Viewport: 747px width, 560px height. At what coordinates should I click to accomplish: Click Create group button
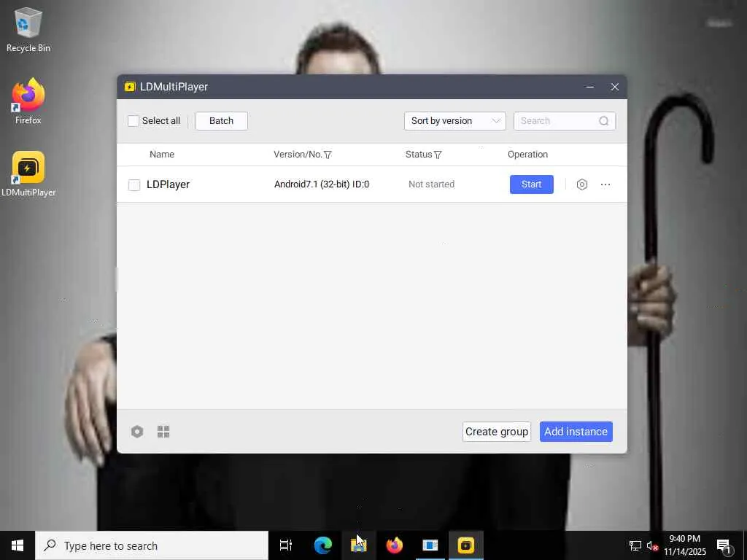(496, 432)
